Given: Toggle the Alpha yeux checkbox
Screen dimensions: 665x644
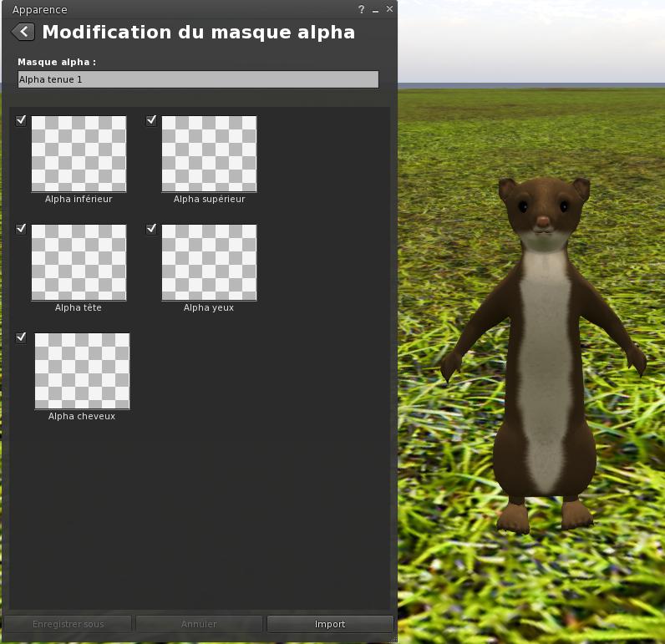Looking at the screenshot, I should coord(151,229).
